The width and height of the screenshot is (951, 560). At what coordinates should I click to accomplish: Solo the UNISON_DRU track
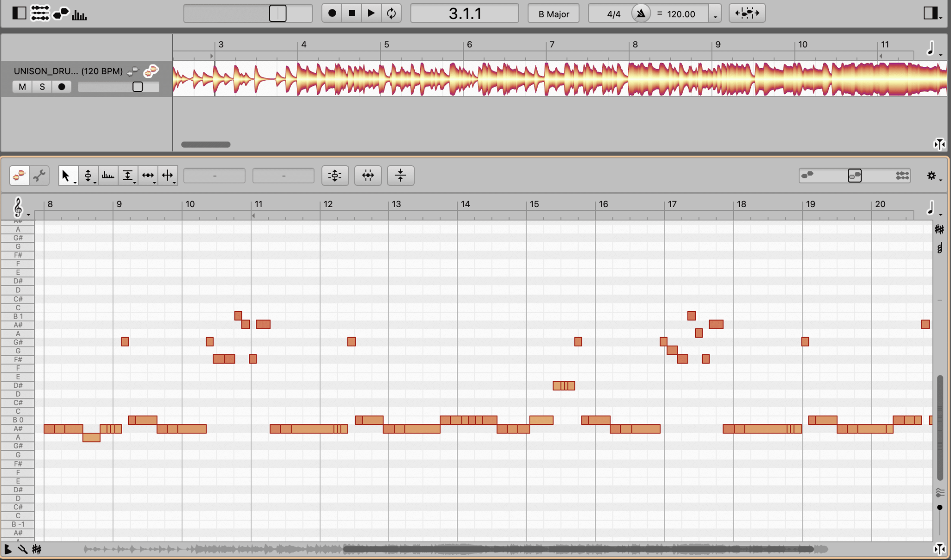(x=42, y=87)
